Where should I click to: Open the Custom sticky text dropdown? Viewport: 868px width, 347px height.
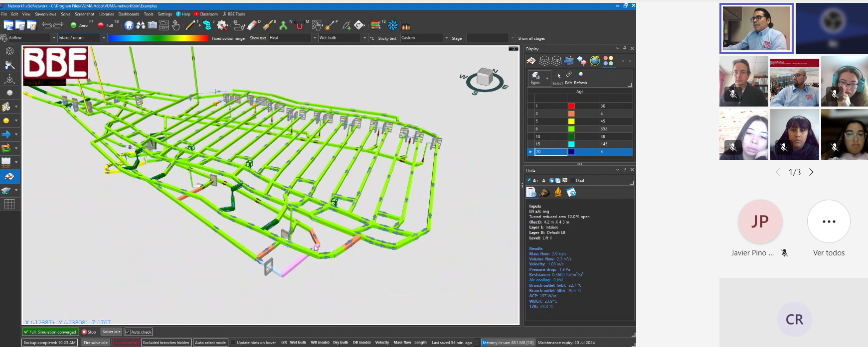(446, 38)
